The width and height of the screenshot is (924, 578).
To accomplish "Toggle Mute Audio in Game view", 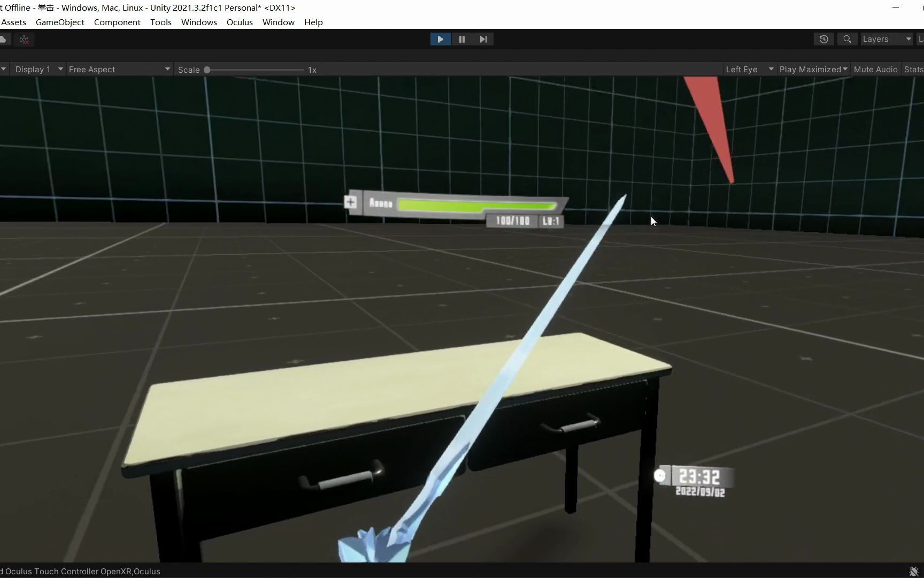I will pos(875,70).
